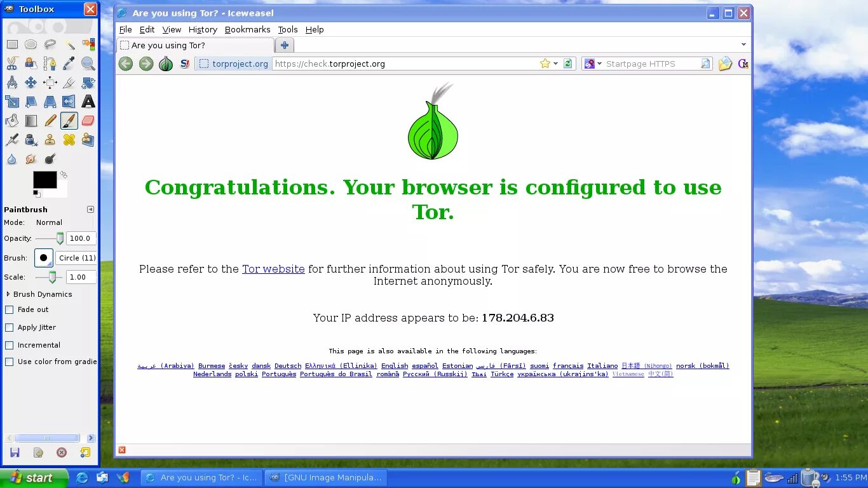Select the Clone stamp tool
This screenshot has width=868, height=488.
[50, 140]
